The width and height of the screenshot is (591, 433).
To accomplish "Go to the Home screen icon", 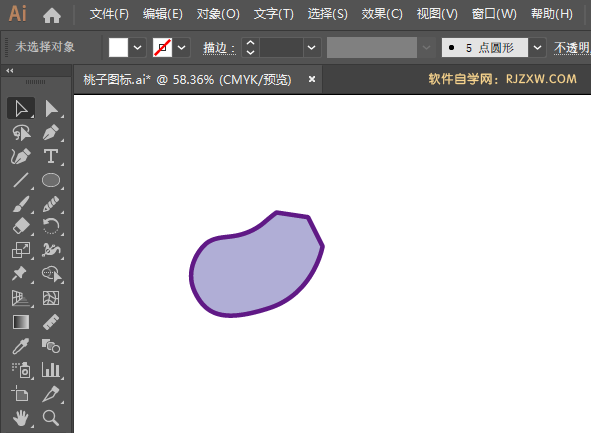I will pos(52,15).
